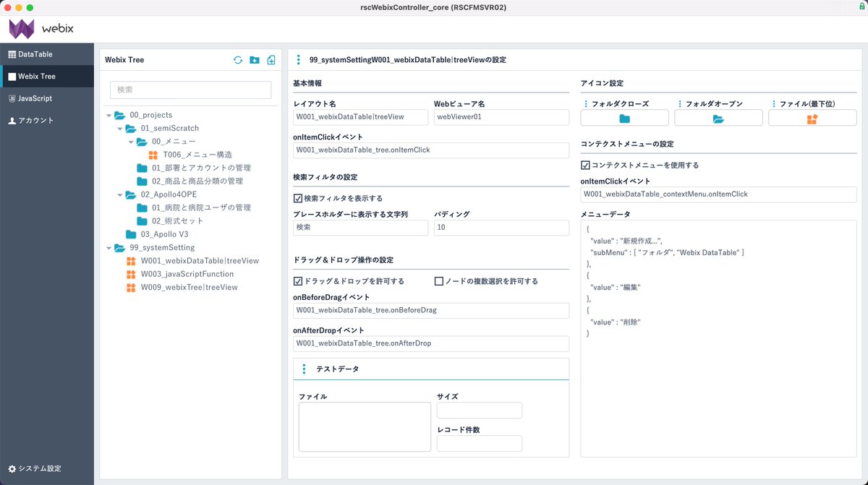
Task: Open the three-dot menu beside the settings title
Action: pos(299,60)
